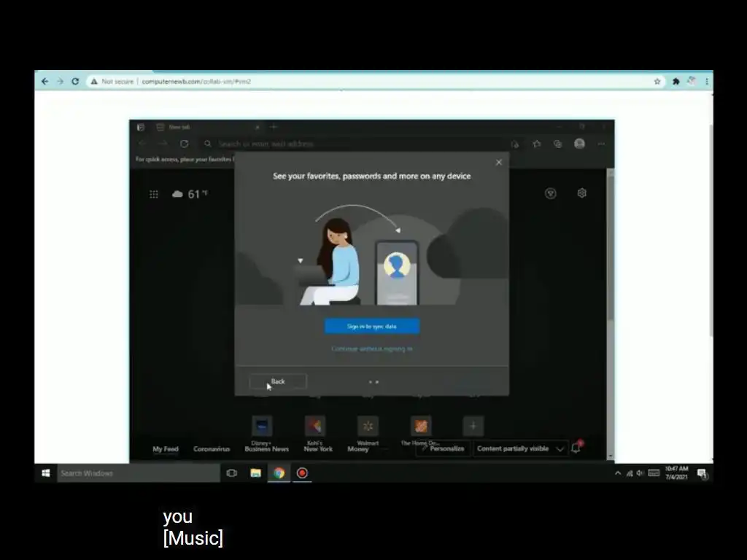747x560 pixels.
Task: Click the Not secure warning icon
Action: (x=94, y=82)
